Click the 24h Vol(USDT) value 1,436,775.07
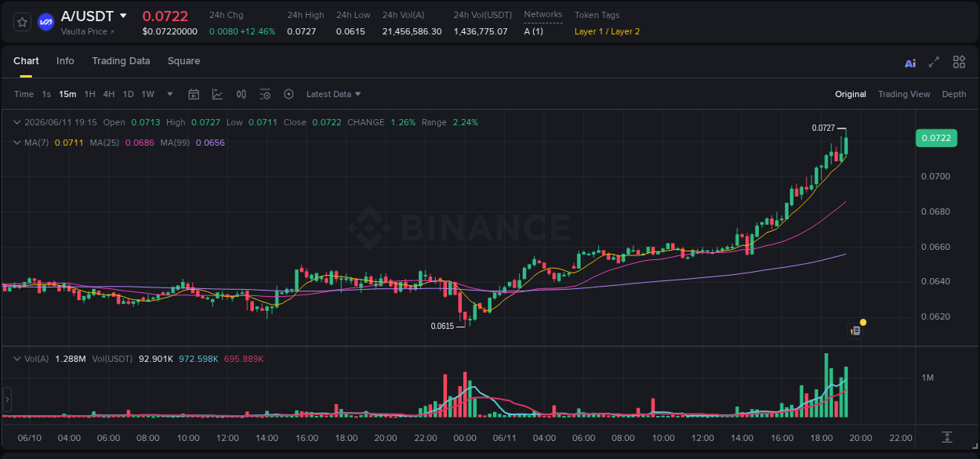Viewport: 980px width, 459px height. (481, 31)
